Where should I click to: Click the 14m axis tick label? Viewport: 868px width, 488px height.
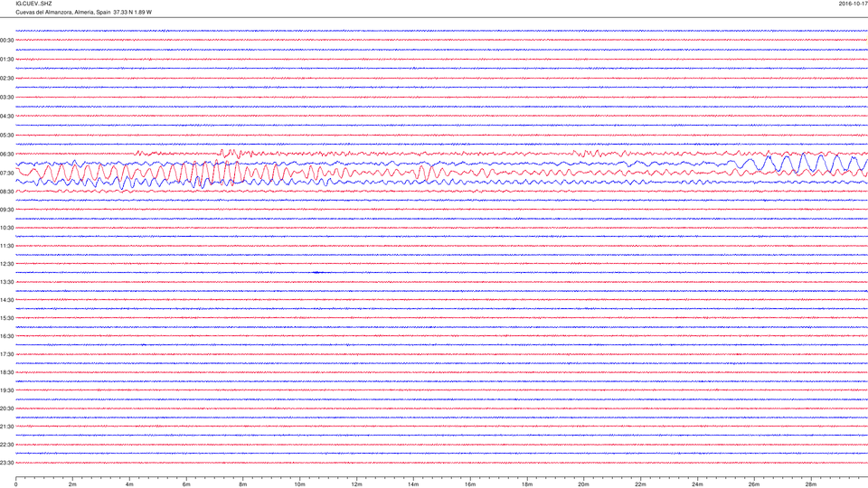click(413, 484)
